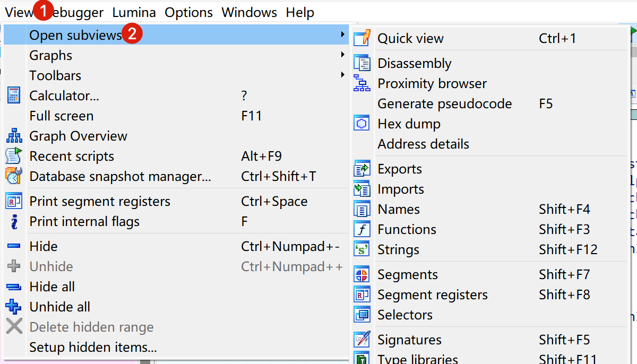
Task: Click the Disassembly subview icon
Action: point(362,63)
